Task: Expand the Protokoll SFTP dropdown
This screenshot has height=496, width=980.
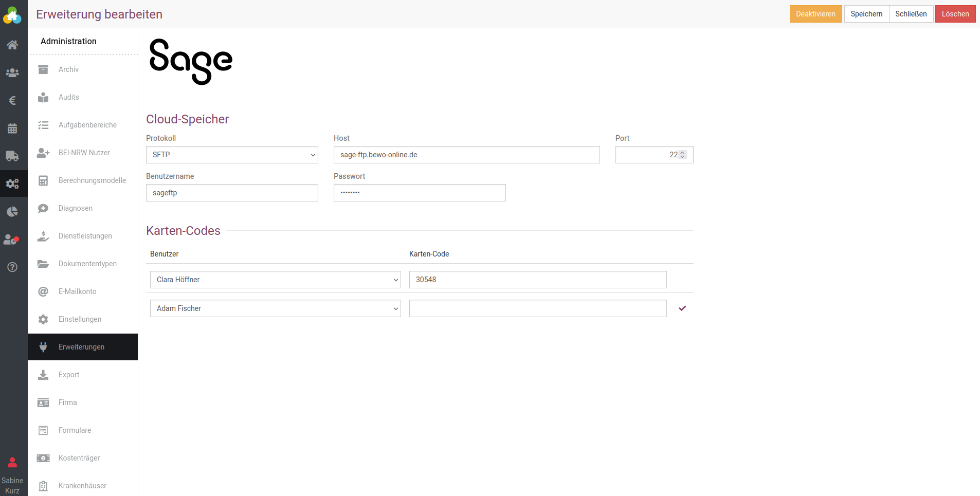Action: 232,155
